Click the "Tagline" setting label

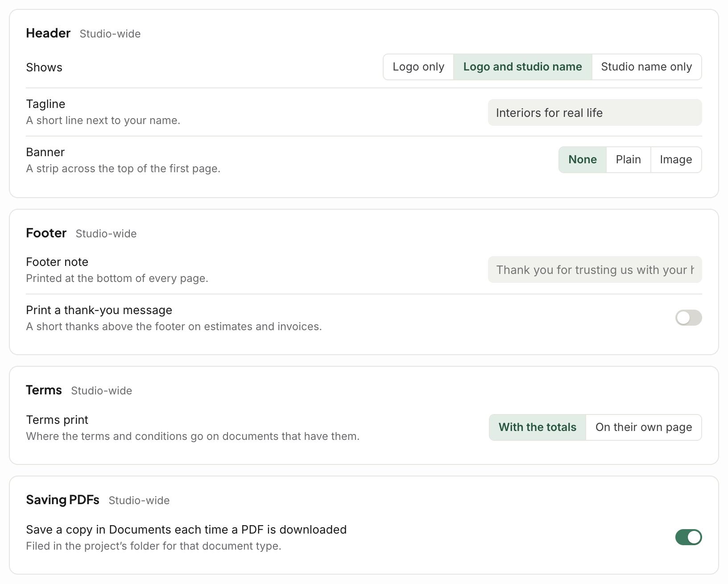click(x=45, y=104)
